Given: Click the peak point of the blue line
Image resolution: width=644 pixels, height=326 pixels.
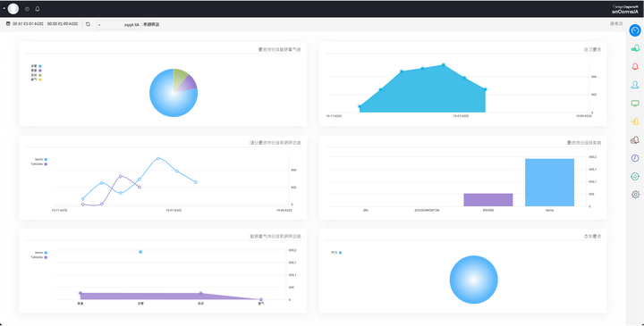Looking at the screenshot, I should 158,158.
